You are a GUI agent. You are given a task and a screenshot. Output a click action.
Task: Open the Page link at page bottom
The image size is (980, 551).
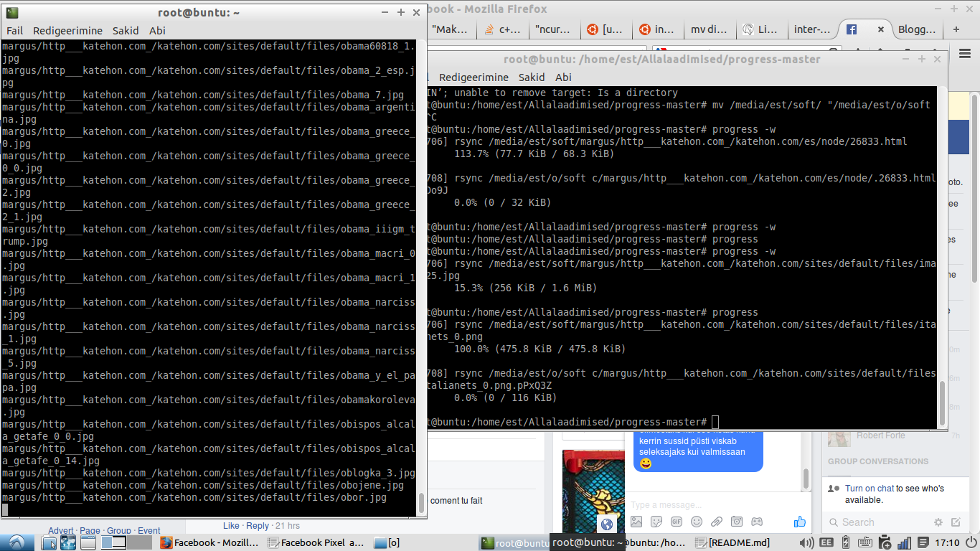90,531
